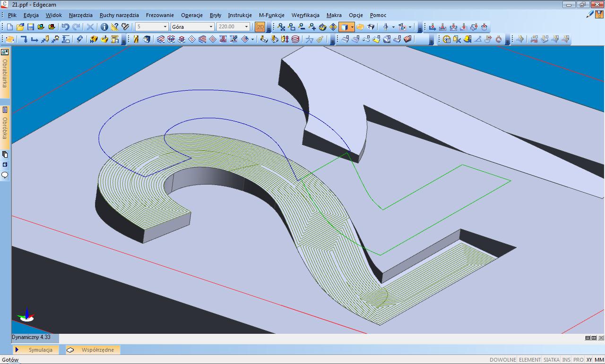Open the Operacje menu

click(192, 15)
